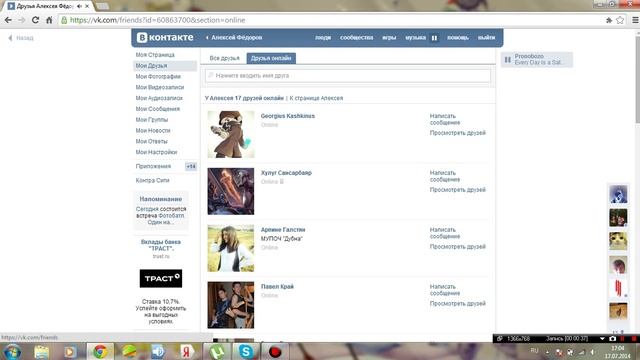Go back using Chrome's back arrow
Screen dimensions: 640x360
[8, 20]
